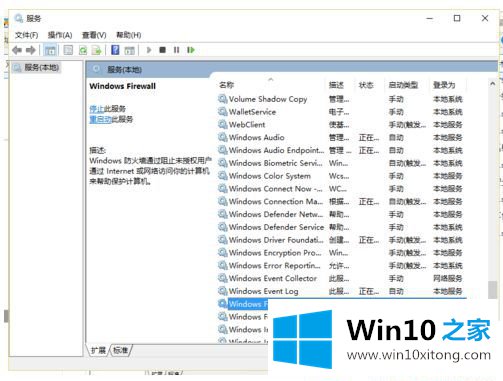Select the highlighted Windows Firewall row
This screenshot has width=503, height=381.
click(243, 304)
